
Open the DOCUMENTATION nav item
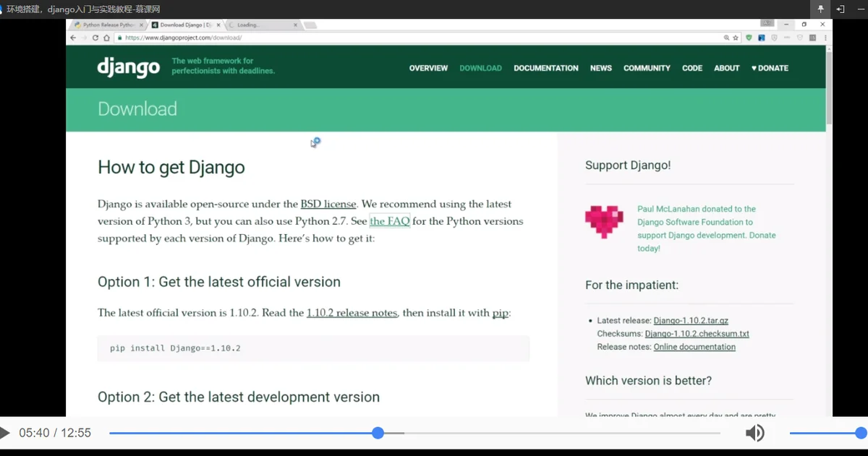click(546, 68)
